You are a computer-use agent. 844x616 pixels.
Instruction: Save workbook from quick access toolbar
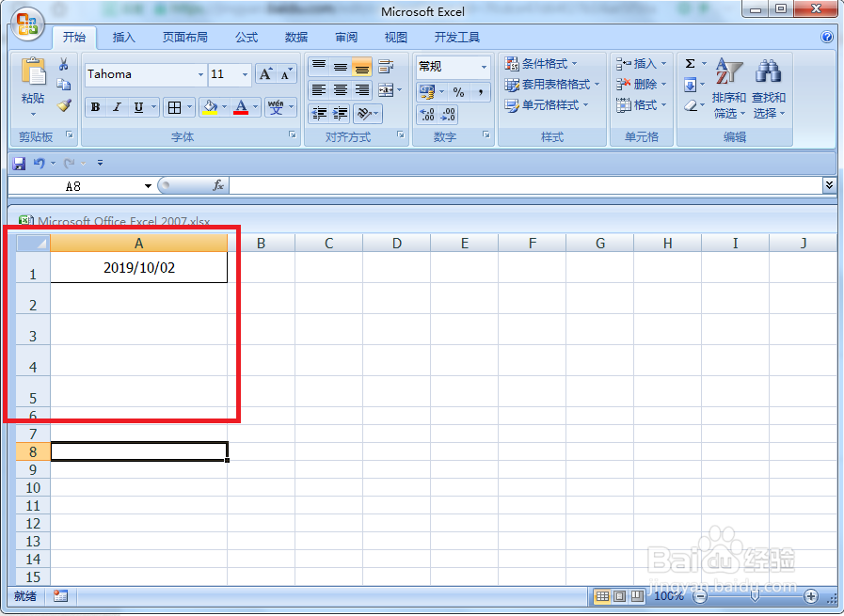(x=19, y=163)
